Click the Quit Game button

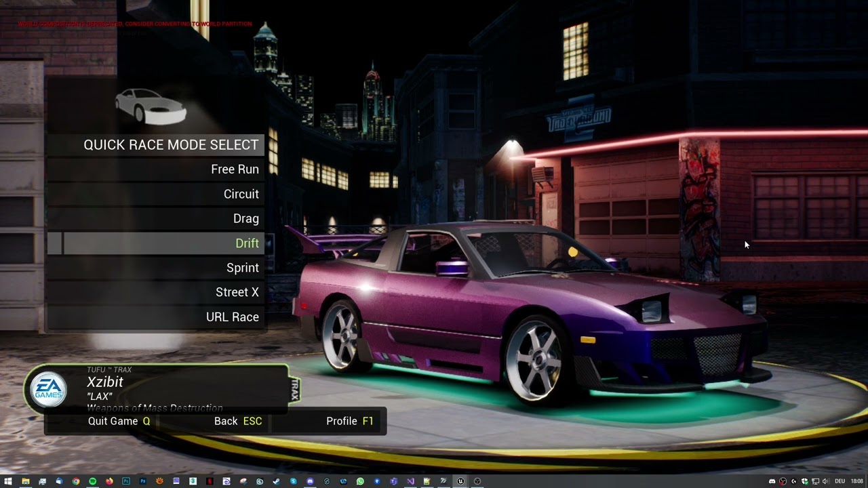(x=119, y=421)
